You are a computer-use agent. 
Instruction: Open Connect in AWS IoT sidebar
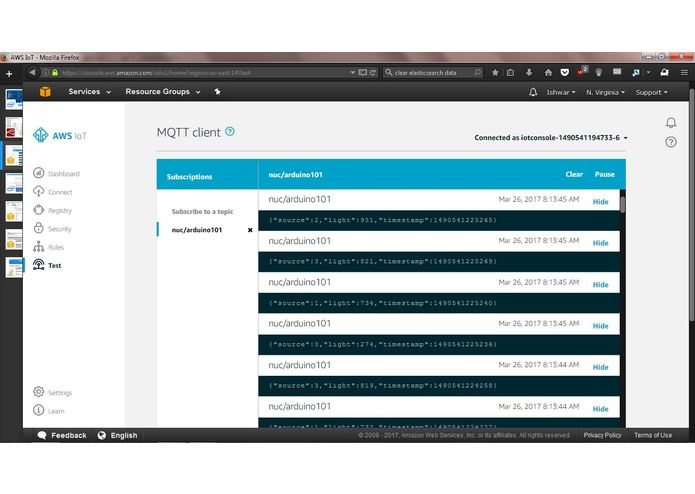[x=53, y=192]
